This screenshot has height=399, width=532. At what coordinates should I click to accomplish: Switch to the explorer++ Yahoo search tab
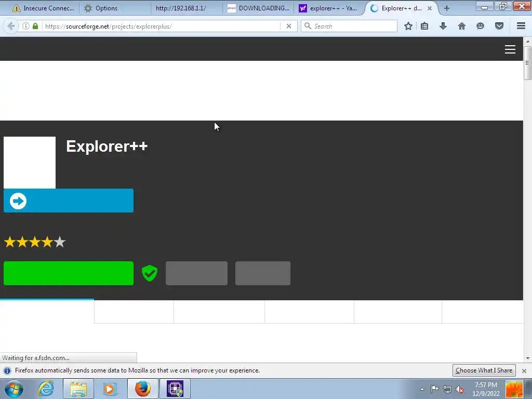pos(329,8)
